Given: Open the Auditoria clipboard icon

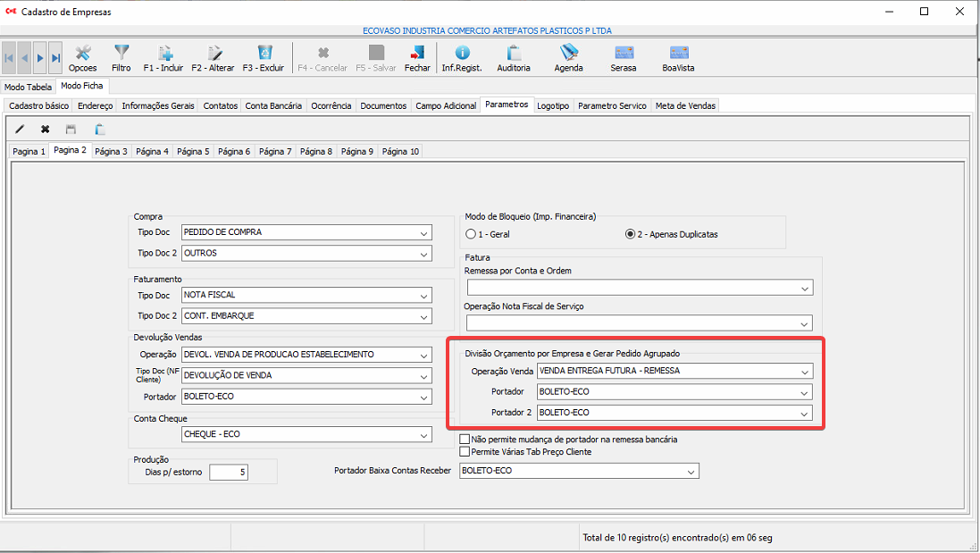Looking at the screenshot, I should point(514,54).
